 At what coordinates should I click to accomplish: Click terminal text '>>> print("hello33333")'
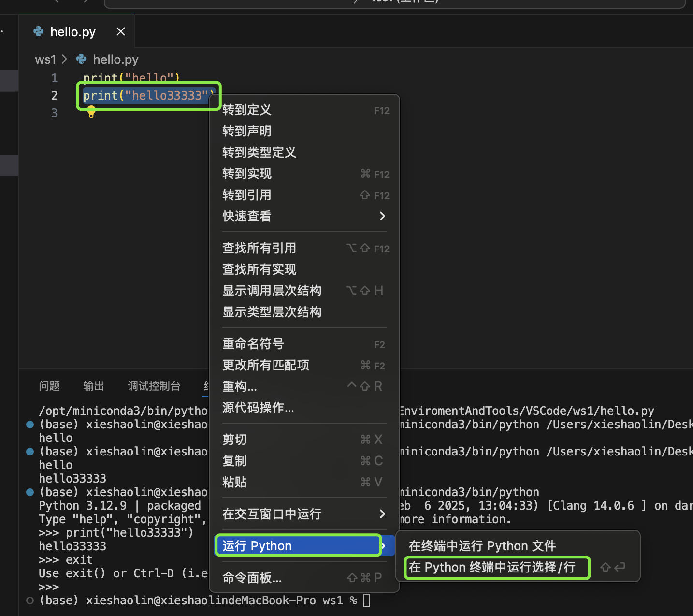point(116,532)
